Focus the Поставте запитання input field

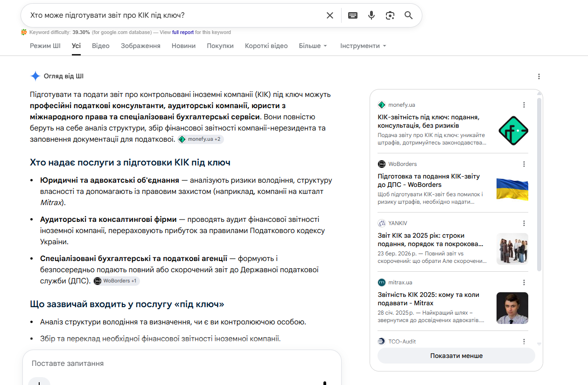182,364
